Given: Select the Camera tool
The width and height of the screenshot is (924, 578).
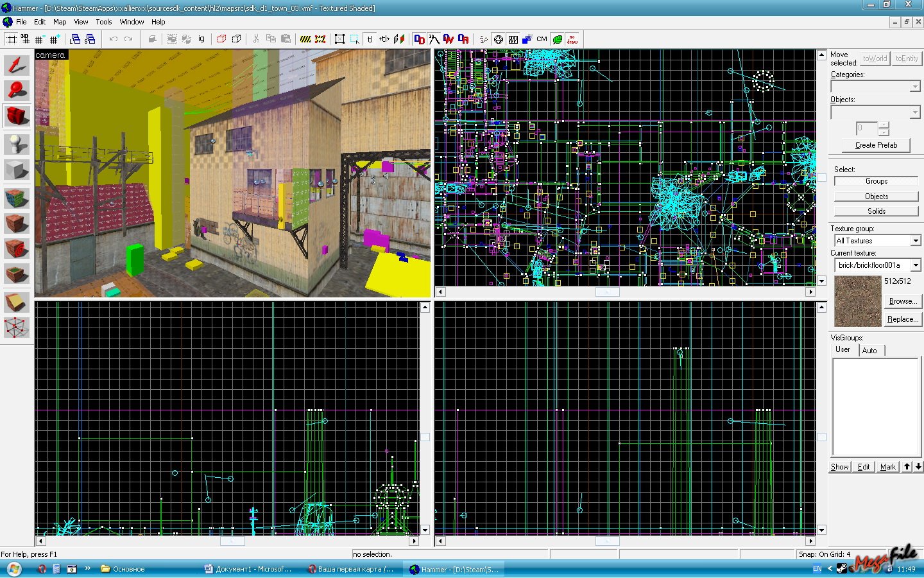Looking at the screenshot, I should pyautogui.click(x=17, y=117).
